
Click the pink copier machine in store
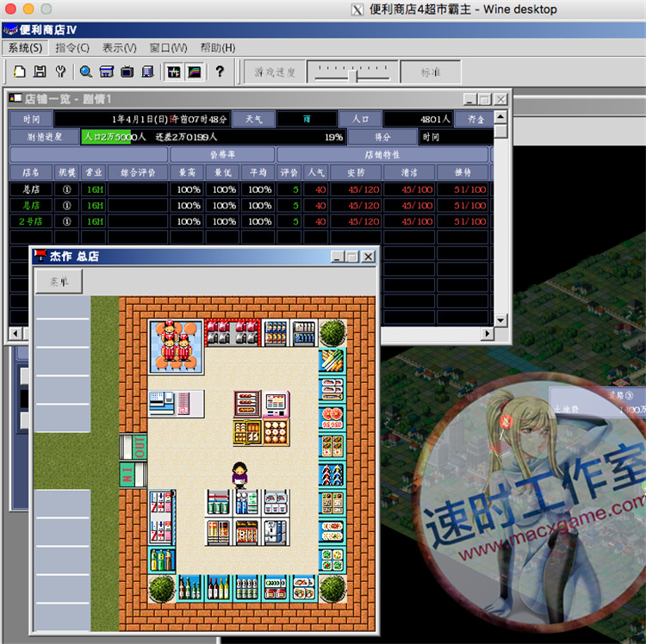tap(276, 405)
